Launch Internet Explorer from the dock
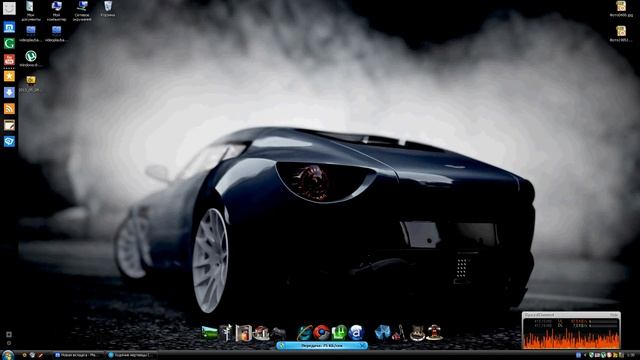 [x=304, y=333]
